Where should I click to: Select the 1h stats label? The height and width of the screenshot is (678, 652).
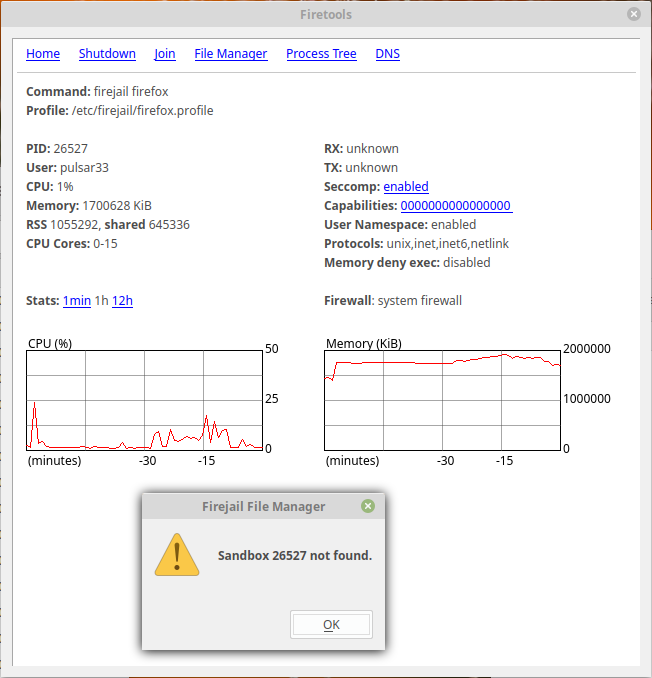[x=101, y=301]
